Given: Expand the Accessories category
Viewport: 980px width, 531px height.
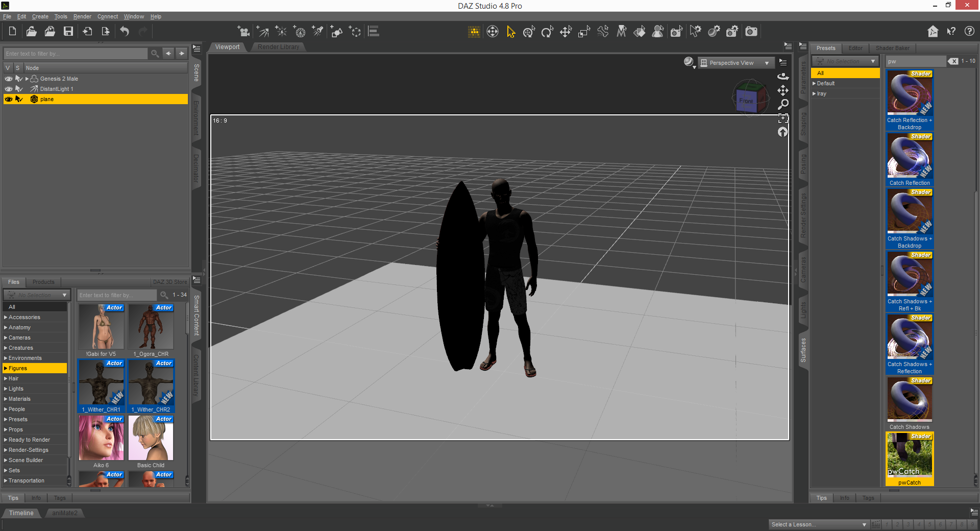Looking at the screenshot, I should pyautogui.click(x=6, y=317).
